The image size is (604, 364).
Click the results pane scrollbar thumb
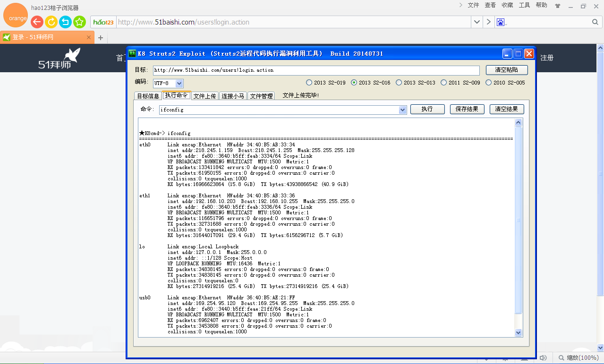(x=518, y=220)
